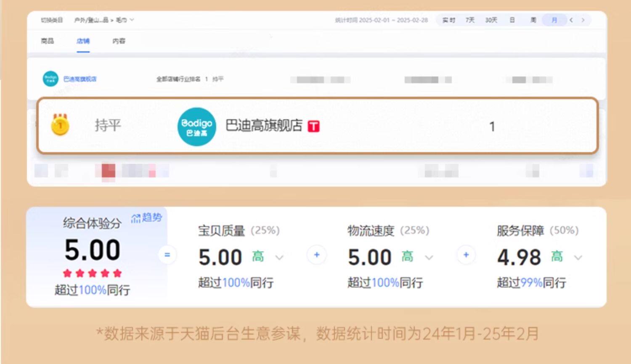
Task: Click the 超过99%同行 text
Action: [x=531, y=282]
